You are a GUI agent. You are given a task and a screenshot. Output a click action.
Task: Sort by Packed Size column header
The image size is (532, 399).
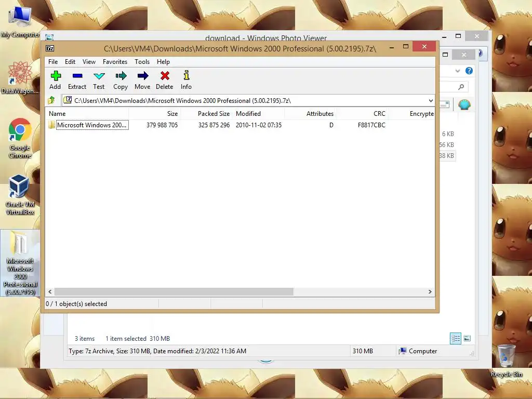click(x=207, y=114)
